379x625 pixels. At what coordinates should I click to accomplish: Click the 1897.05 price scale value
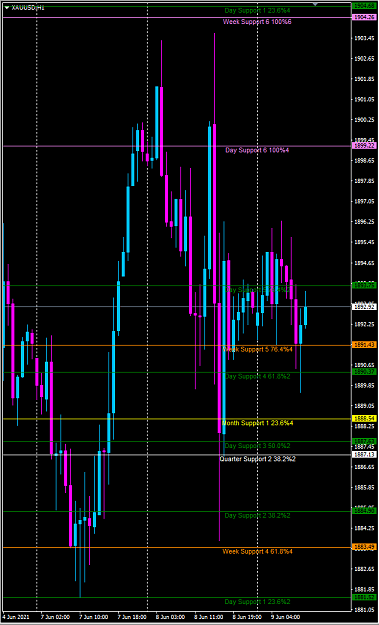coord(364,201)
